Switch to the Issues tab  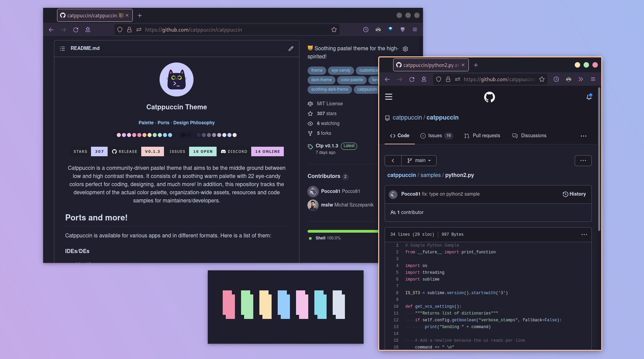point(437,136)
